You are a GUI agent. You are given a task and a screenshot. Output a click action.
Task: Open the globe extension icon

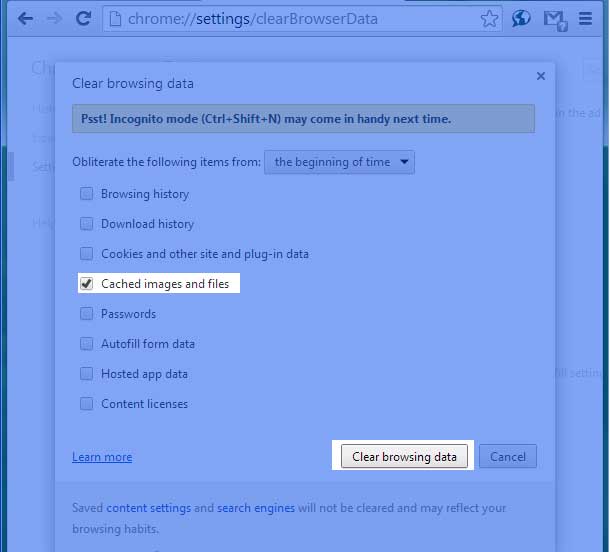point(521,18)
